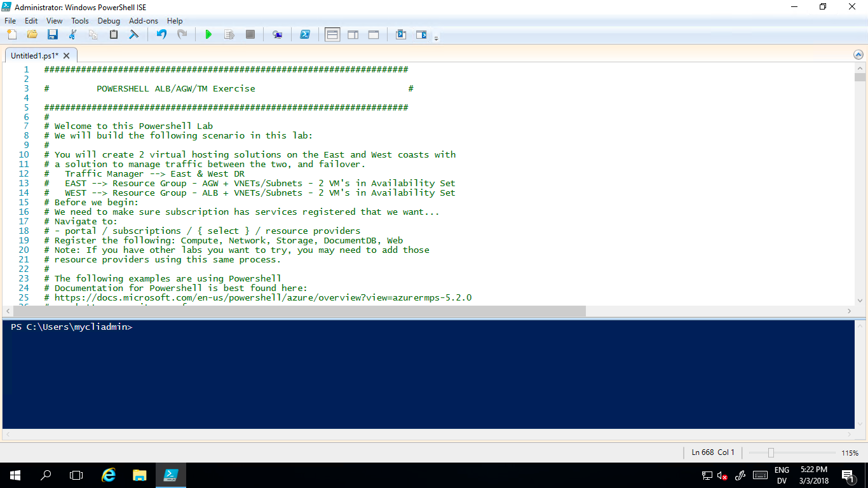868x488 pixels.
Task: Open the Tools menu
Action: [80, 20]
